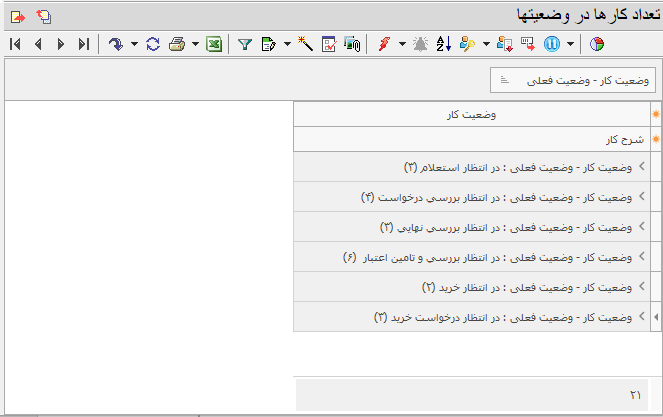Export the grid to Excel
The width and height of the screenshot is (663, 417).
tap(213, 44)
